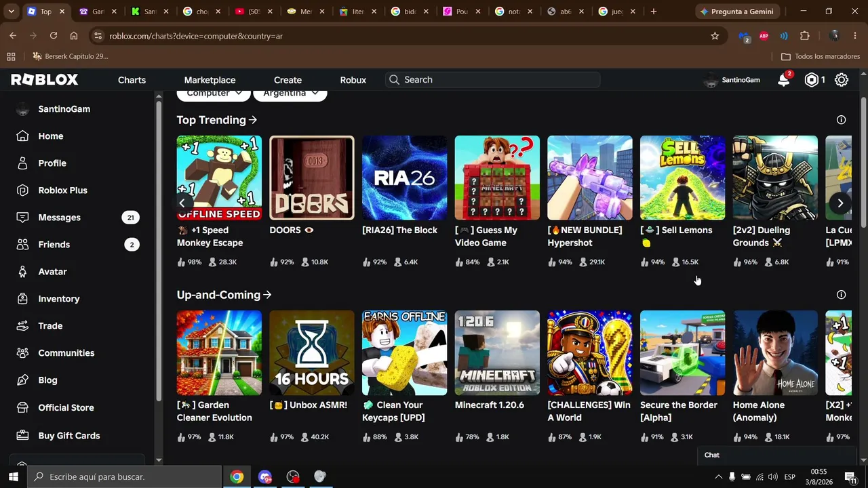Open Communities icon in sidebar

pos(22,353)
